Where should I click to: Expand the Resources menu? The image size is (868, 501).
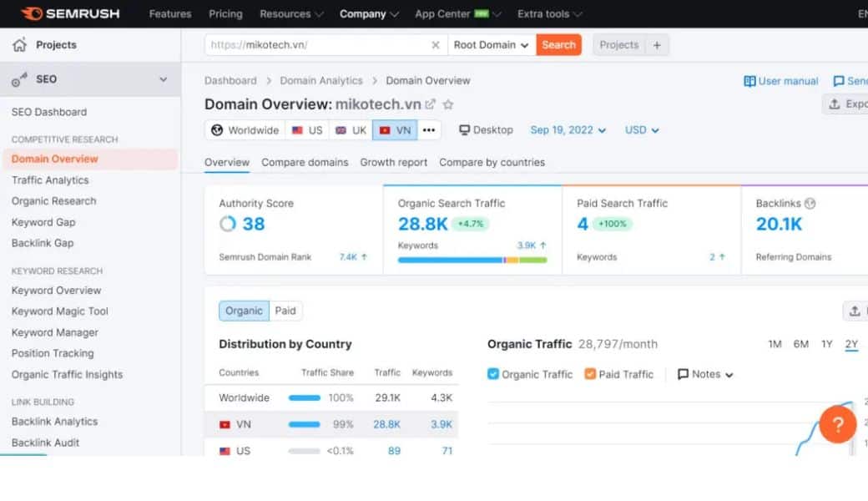tap(292, 14)
